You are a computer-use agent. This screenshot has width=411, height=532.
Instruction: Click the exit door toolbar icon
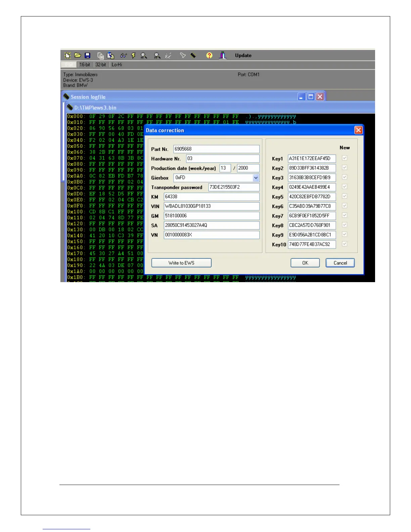tap(223, 55)
